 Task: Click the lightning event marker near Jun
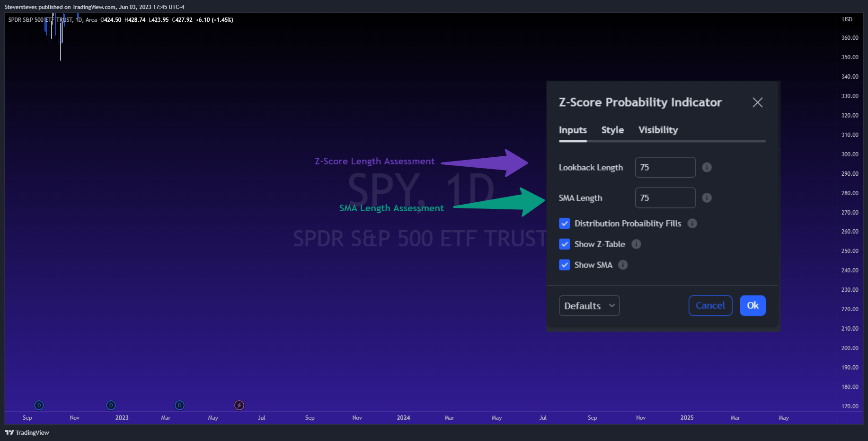[x=239, y=405]
